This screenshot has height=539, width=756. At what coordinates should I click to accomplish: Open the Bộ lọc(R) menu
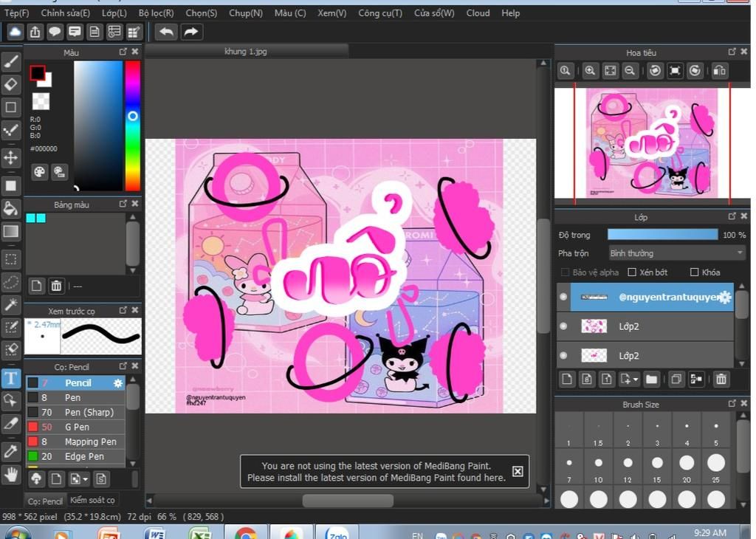pyautogui.click(x=156, y=13)
